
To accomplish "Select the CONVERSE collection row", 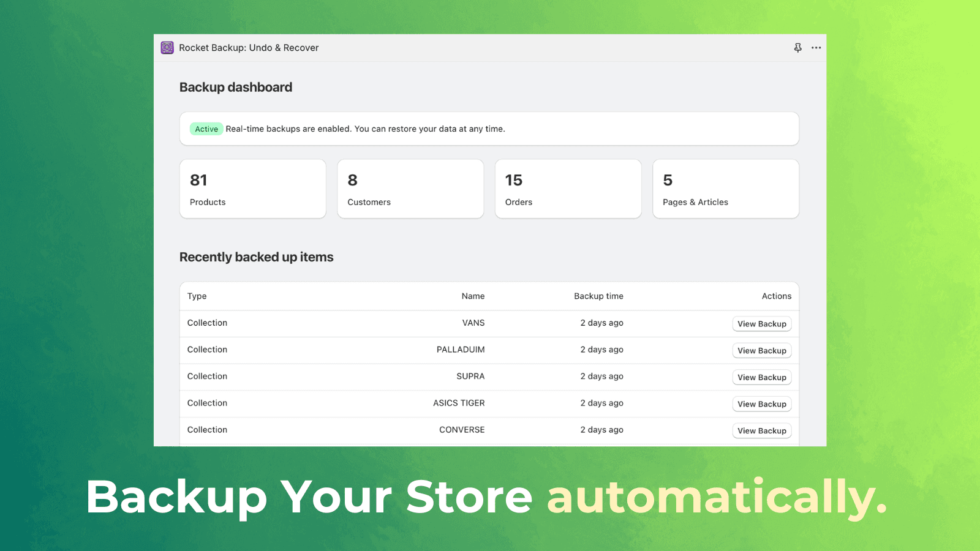I will [429, 430].
